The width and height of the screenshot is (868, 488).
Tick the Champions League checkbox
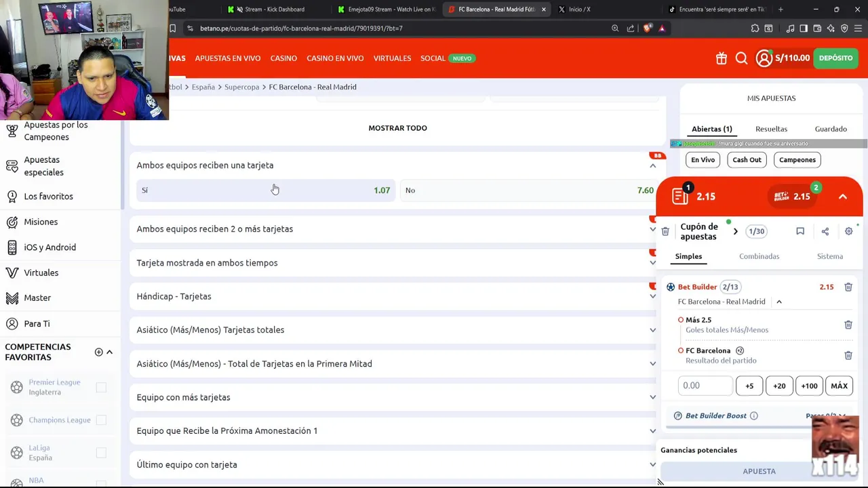coord(101,420)
